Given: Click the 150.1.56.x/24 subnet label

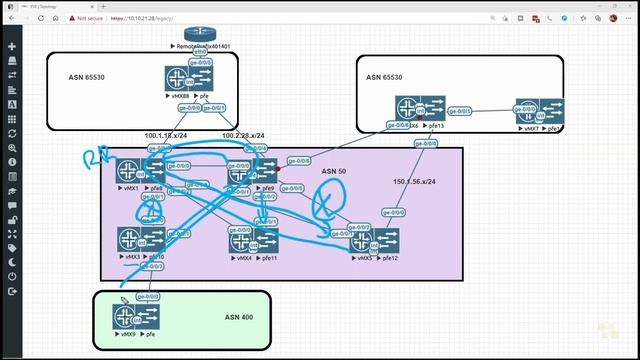Looking at the screenshot, I should tap(414, 182).
